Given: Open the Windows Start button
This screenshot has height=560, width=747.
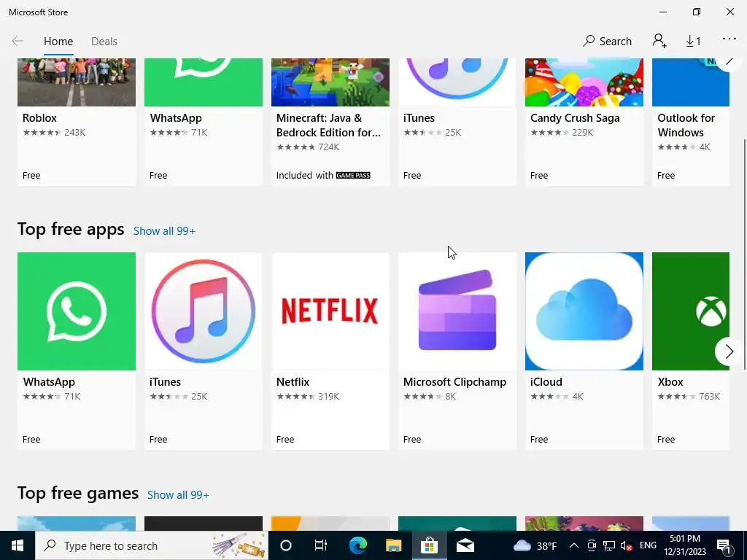Looking at the screenshot, I should click(18, 545).
